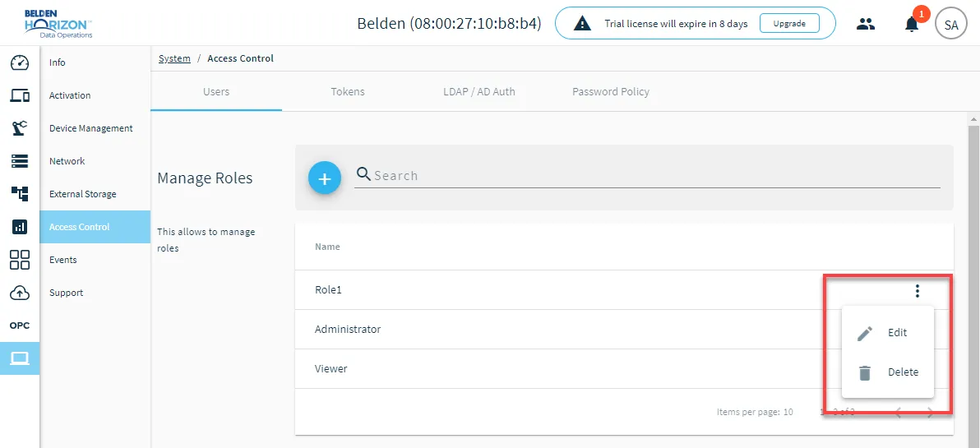This screenshot has height=448, width=980.
Task: Click the Access Control breadcrumb text
Action: tap(241, 58)
